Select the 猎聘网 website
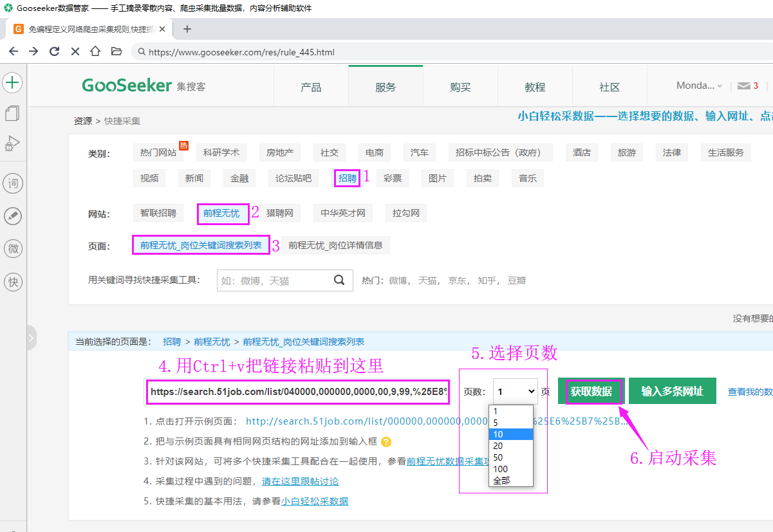Screen dimensions: 773x532 [280, 213]
